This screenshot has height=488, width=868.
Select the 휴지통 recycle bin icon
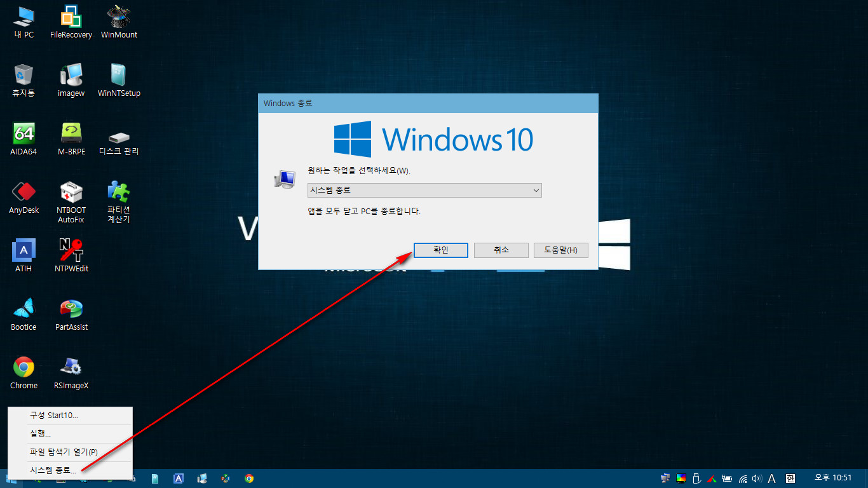click(24, 81)
